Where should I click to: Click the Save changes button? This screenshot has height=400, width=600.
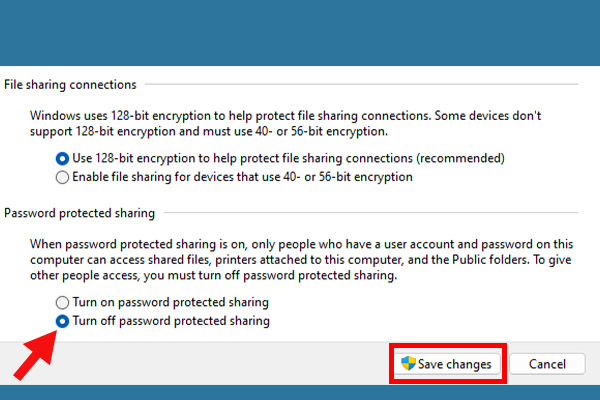tap(447, 364)
